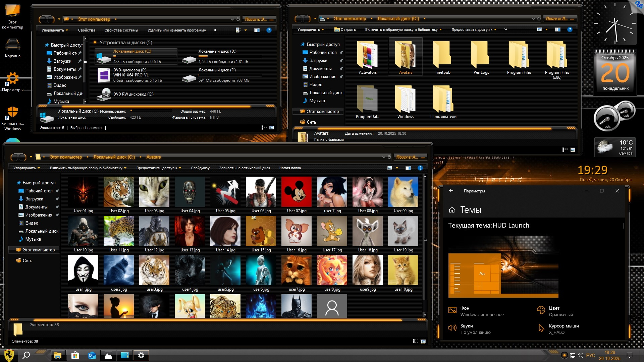This screenshot has height=362, width=644.
Task: Switch to details view in Avatars status bar
Action: pos(415,341)
